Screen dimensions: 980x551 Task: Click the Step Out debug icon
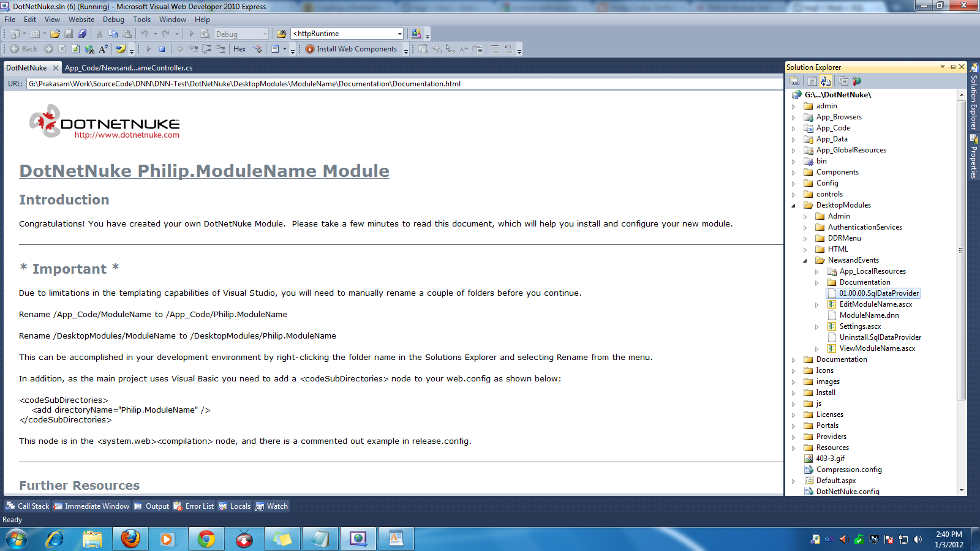pyautogui.click(x=221, y=49)
